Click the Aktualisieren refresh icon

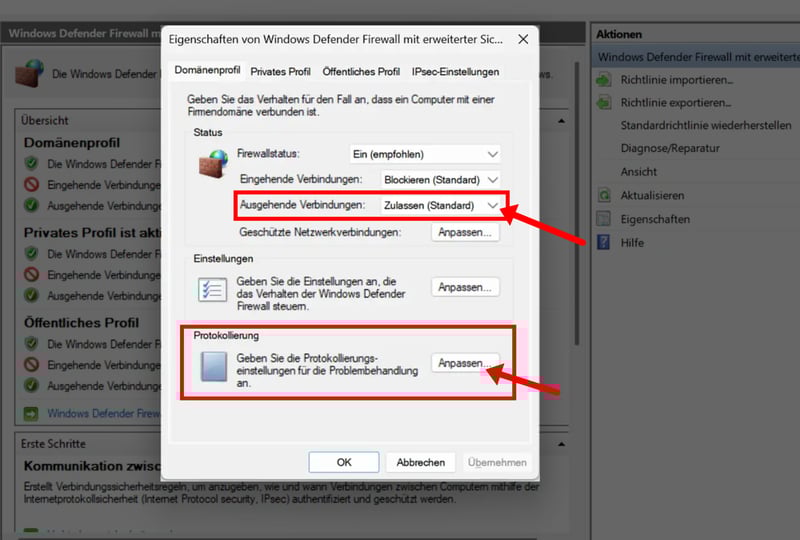coord(604,195)
